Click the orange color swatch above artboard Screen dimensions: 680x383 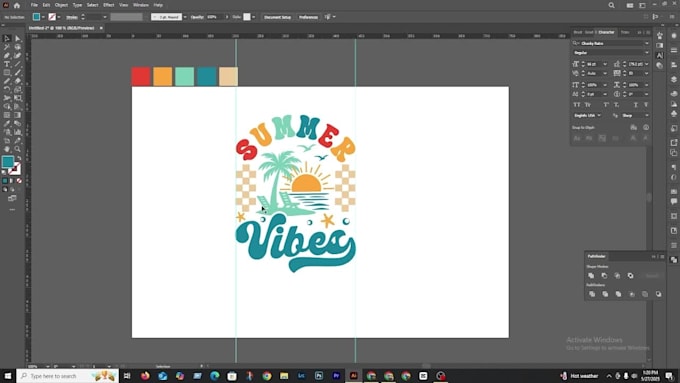coord(163,76)
